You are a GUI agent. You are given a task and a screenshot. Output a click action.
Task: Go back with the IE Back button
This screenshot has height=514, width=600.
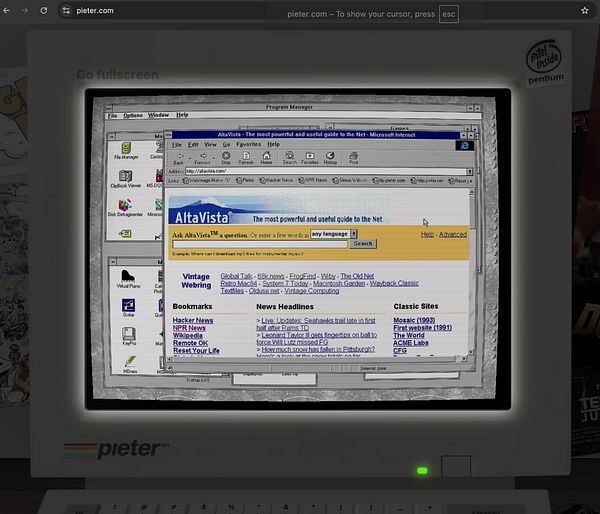[x=179, y=158]
